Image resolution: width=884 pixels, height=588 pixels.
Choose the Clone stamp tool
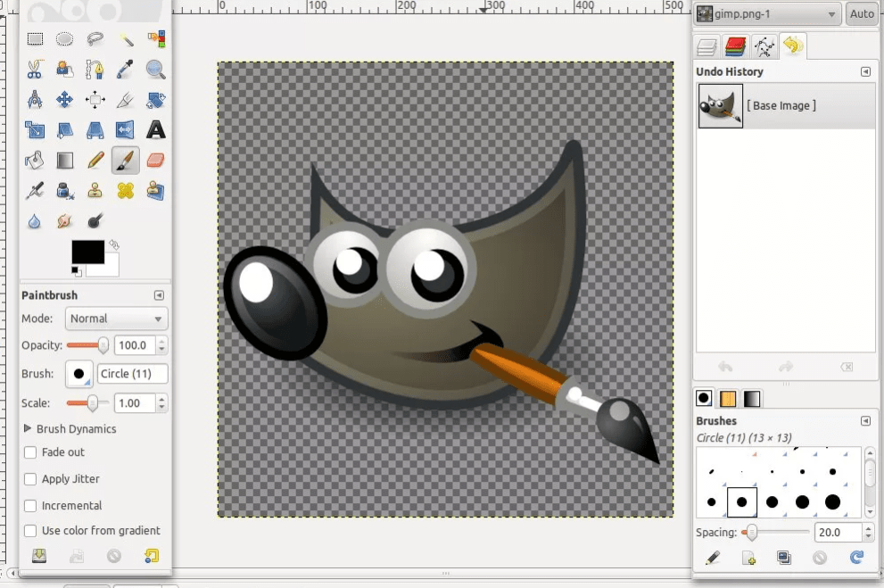coord(95,190)
